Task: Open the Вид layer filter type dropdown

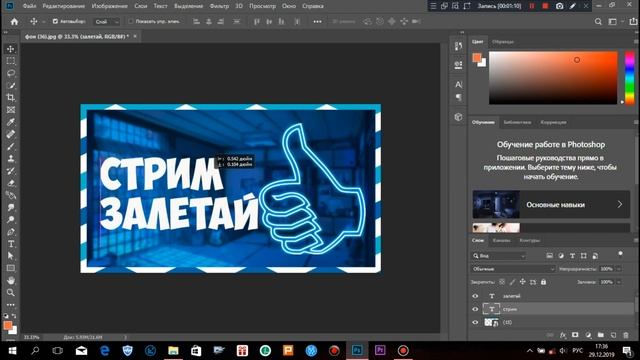Action: click(499, 256)
